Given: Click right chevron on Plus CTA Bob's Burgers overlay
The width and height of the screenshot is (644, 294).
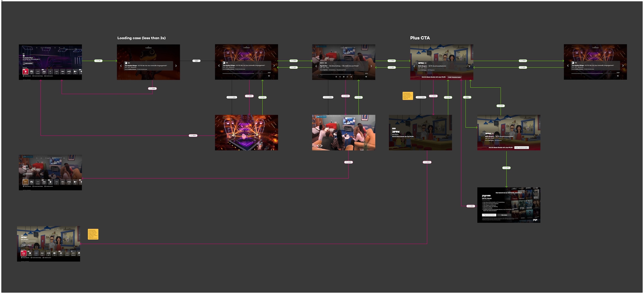Looking at the screenshot, I should click(x=469, y=66).
